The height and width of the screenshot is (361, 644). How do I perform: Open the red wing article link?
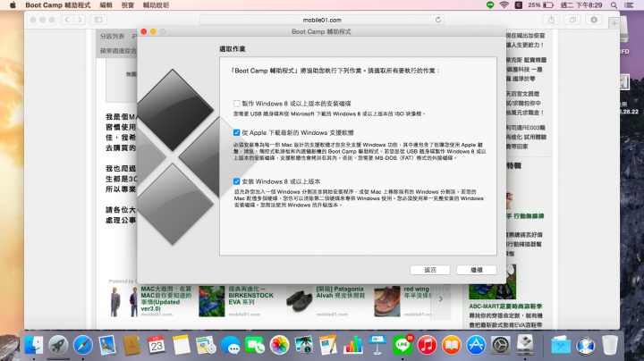(x=417, y=292)
